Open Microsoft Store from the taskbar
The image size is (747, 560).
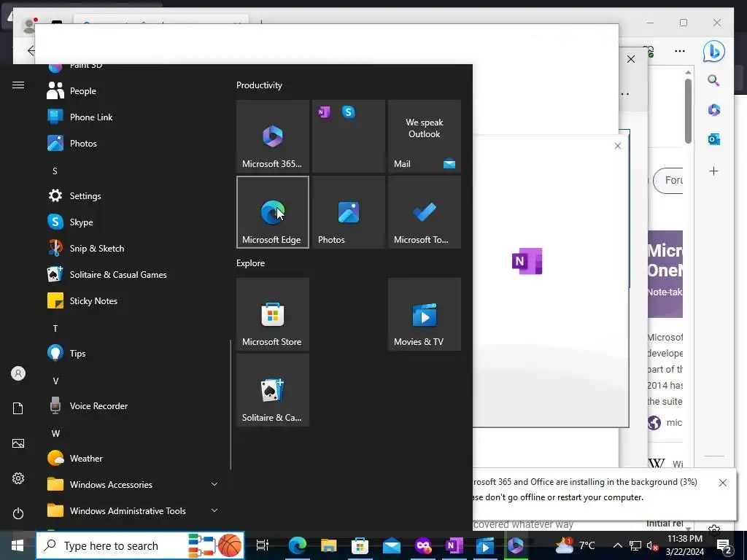coord(360,545)
